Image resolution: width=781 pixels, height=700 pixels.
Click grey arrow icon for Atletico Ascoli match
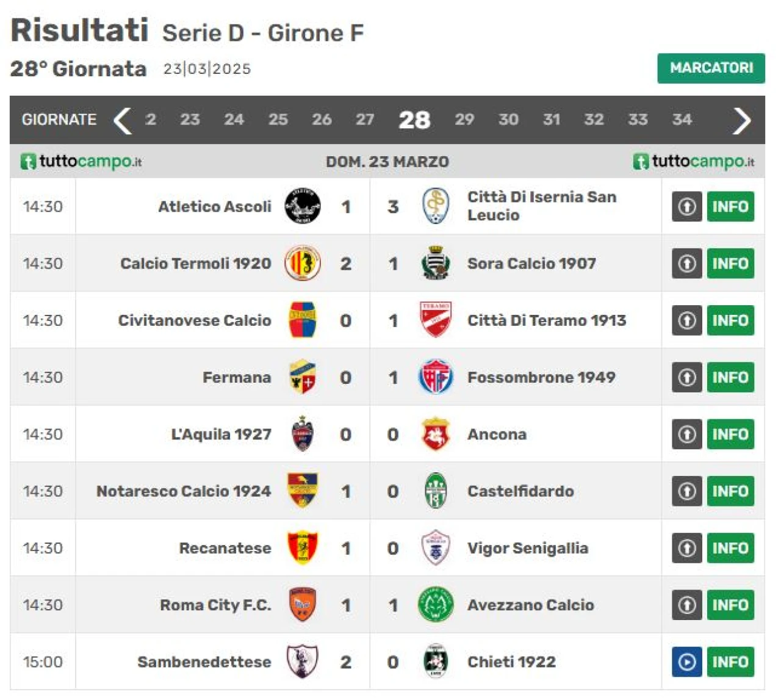(687, 206)
